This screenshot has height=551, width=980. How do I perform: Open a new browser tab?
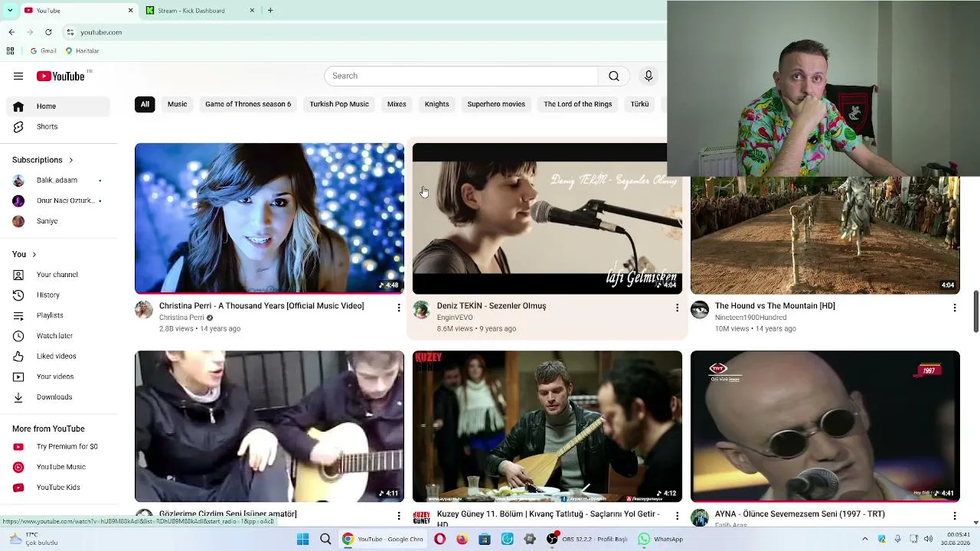270,11
